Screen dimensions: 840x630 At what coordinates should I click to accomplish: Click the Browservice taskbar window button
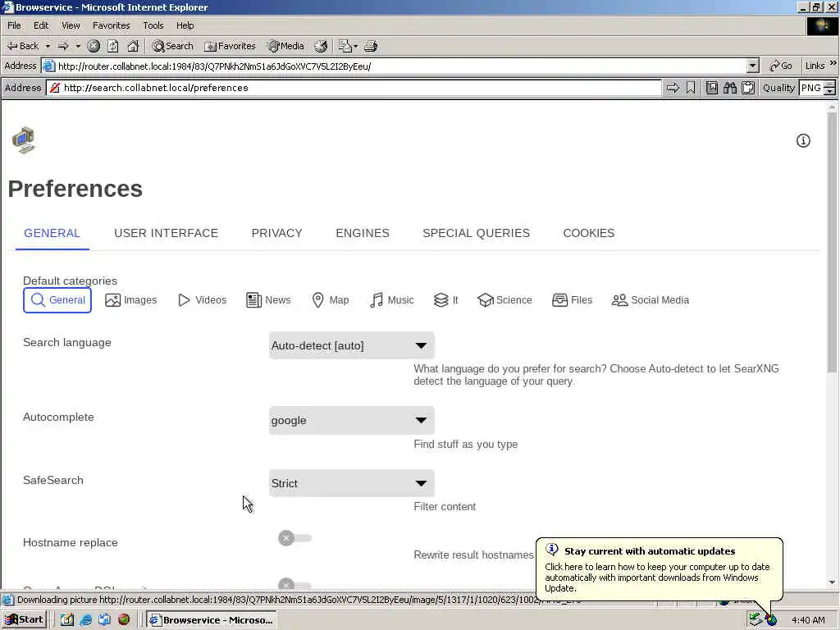point(212,620)
